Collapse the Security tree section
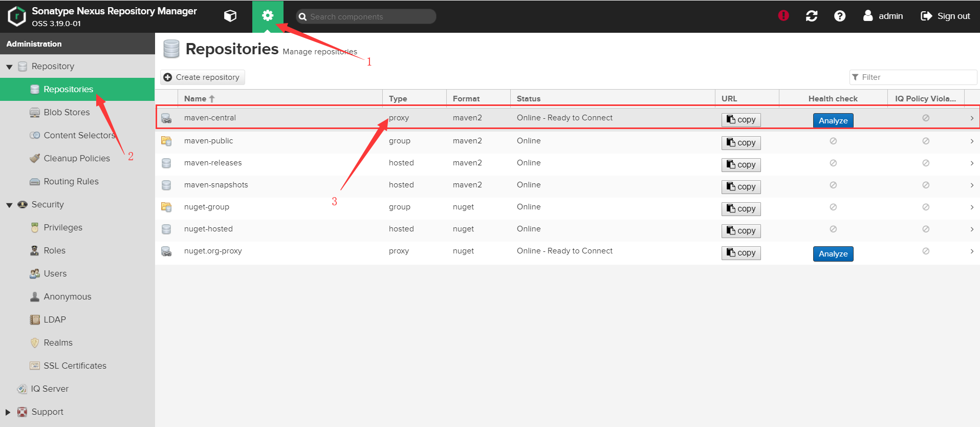980x427 pixels. click(9, 205)
